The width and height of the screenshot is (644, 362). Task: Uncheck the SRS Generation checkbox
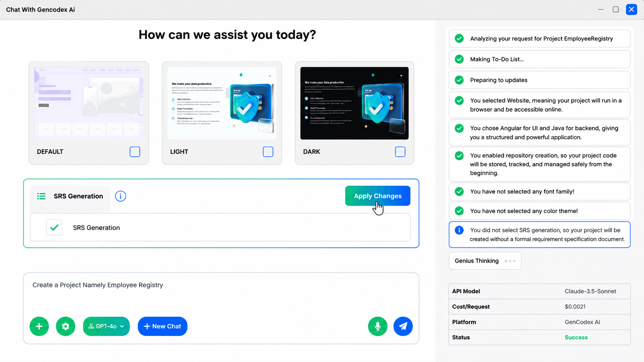point(54,227)
